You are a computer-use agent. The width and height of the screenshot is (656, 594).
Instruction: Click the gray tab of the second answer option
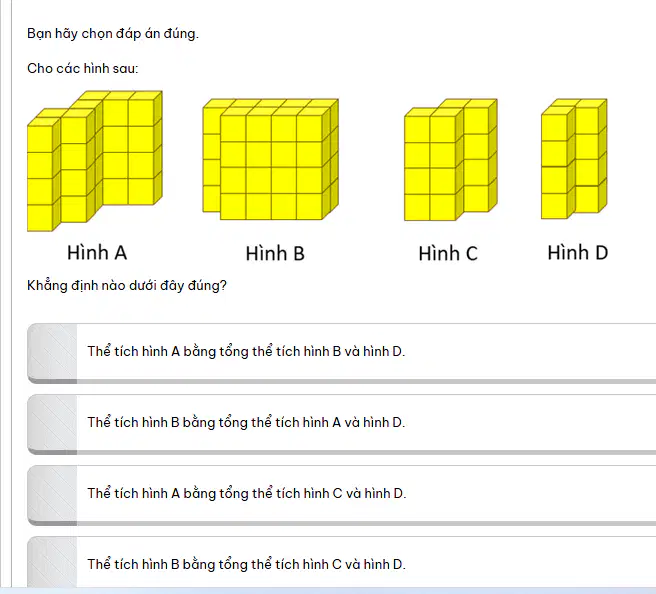click(52, 424)
